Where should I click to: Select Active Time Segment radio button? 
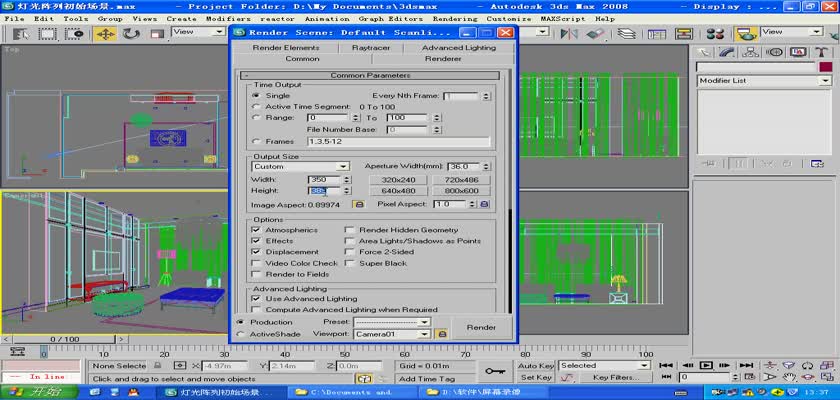[256, 107]
